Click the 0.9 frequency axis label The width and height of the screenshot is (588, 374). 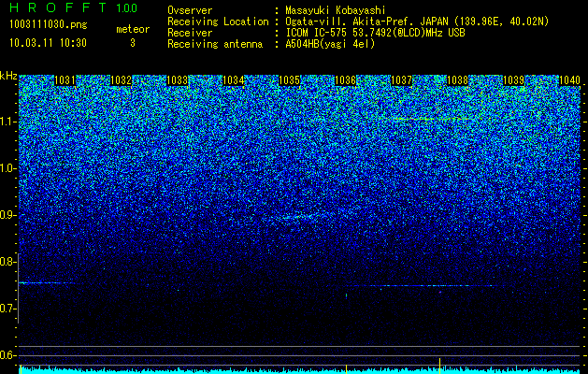tap(7, 215)
